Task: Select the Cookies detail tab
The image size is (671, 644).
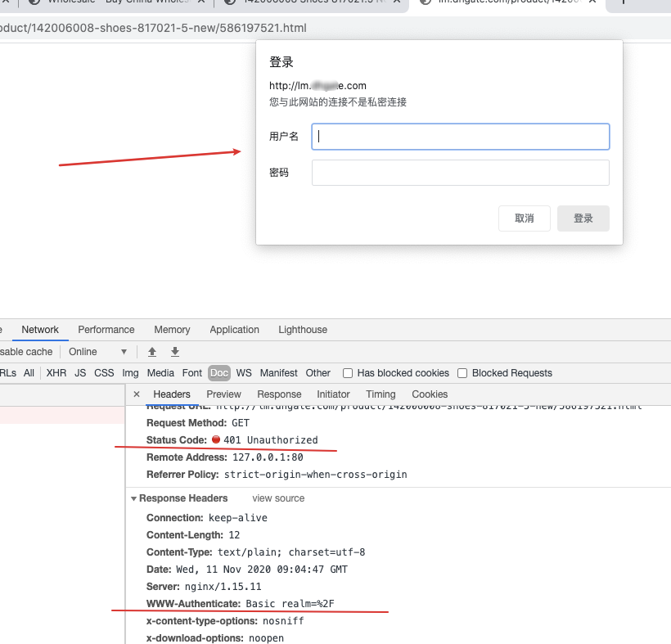Action: 430,394
